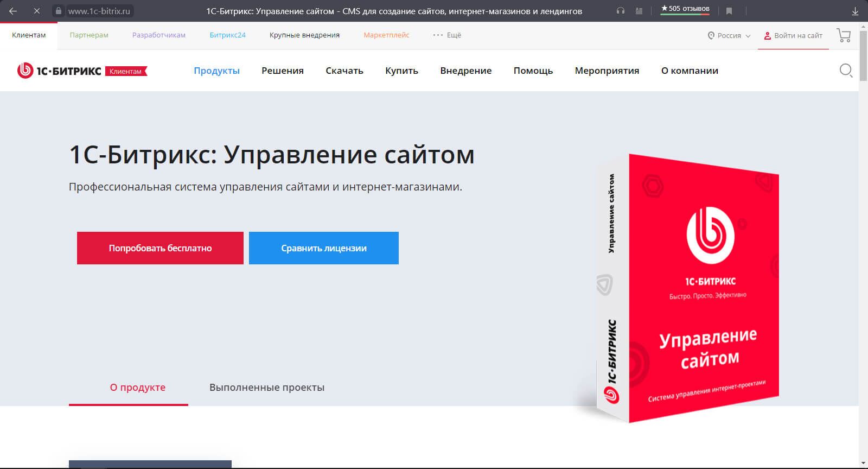
Task: Open Мероприятия main menu
Action: pyautogui.click(x=607, y=71)
